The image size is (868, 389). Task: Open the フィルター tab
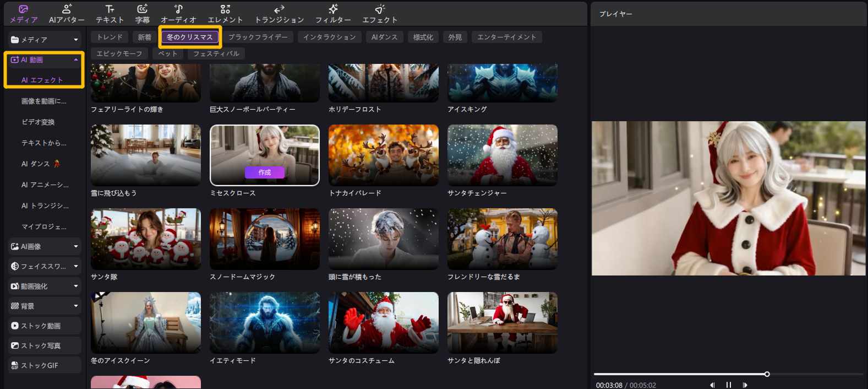pos(333,14)
